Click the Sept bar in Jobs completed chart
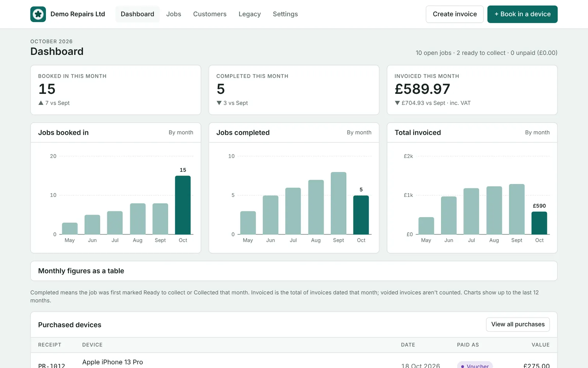Image resolution: width=588 pixels, height=368 pixels. pyautogui.click(x=338, y=203)
